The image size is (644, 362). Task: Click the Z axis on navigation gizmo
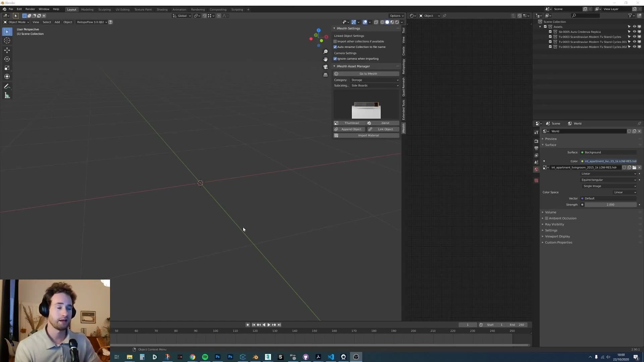pos(319,31)
